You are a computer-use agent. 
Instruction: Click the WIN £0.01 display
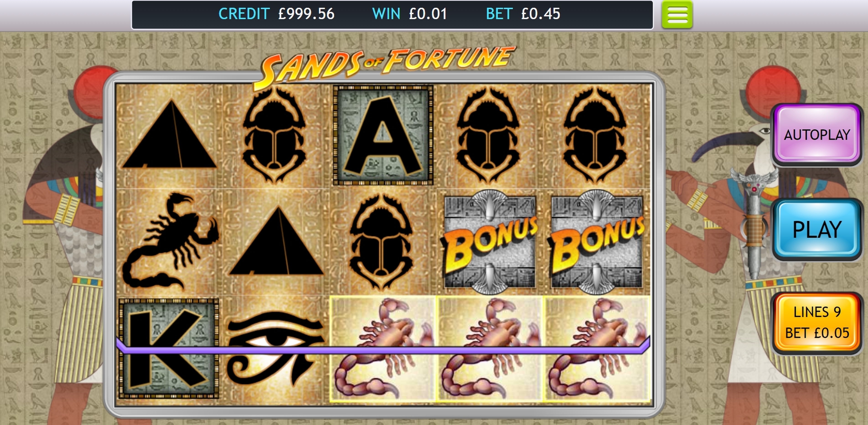point(409,14)
